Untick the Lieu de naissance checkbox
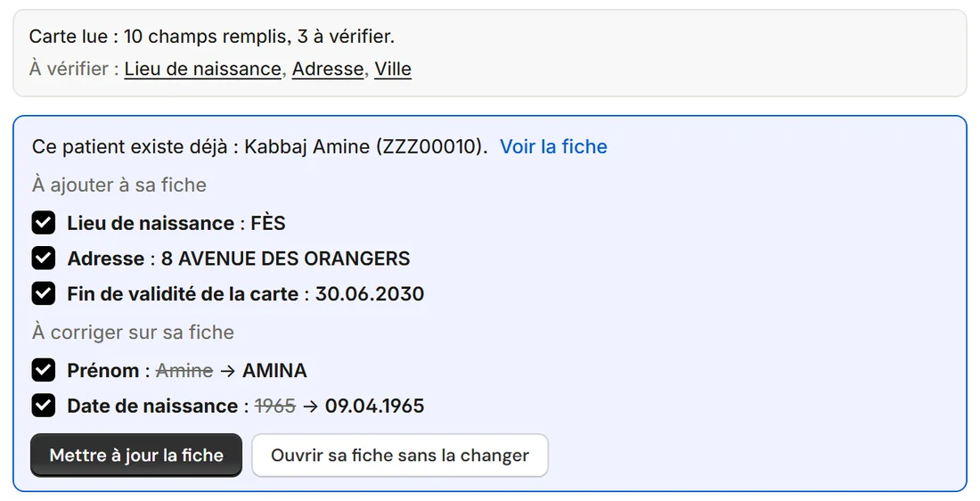 [43, 223]
